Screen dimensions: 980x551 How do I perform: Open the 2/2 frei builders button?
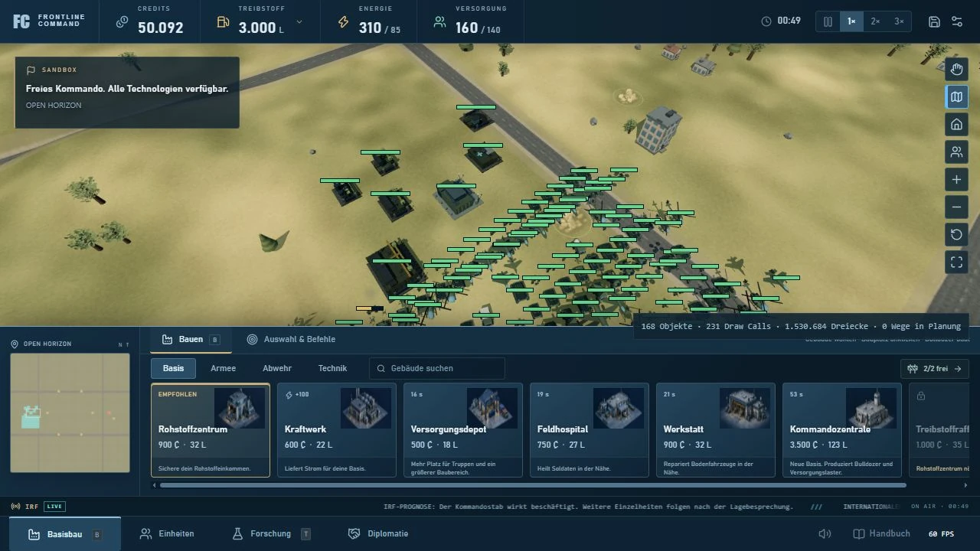pos(935,368)
